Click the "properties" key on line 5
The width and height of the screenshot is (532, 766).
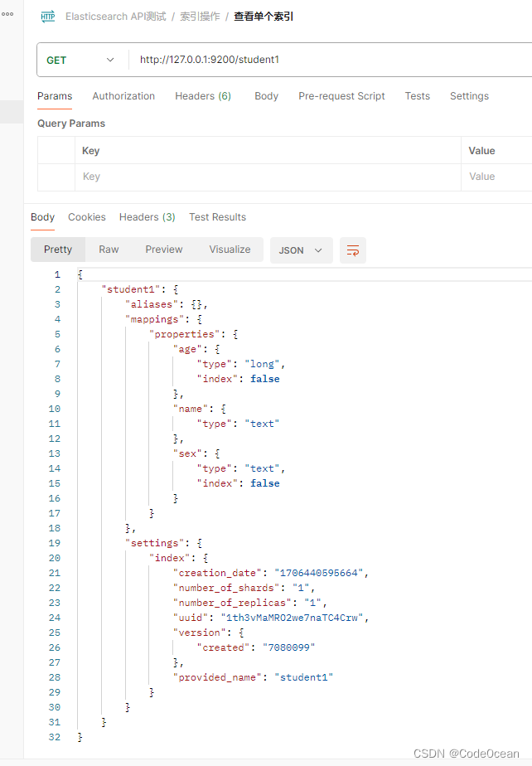pyautogui.click(x=184, y=335)
